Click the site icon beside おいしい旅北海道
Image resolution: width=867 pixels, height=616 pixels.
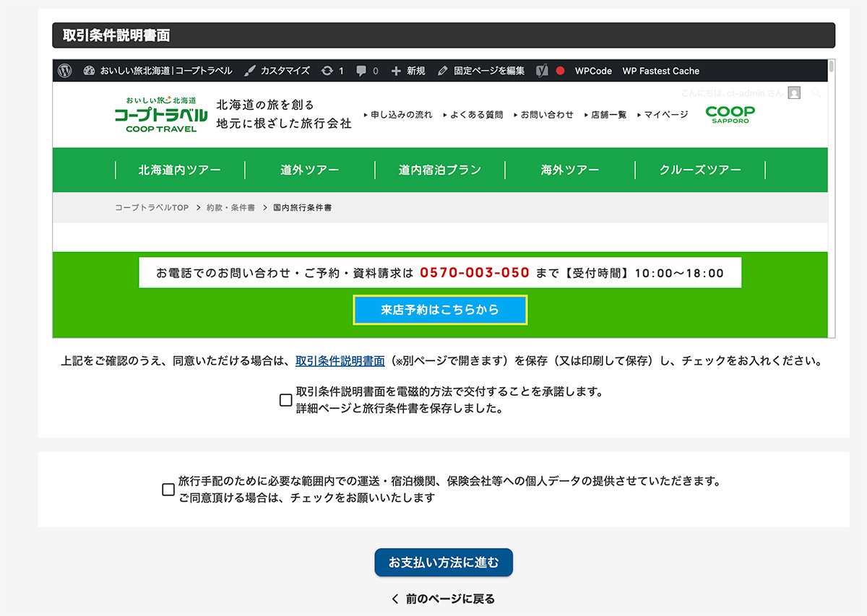[x=88, y=71]
